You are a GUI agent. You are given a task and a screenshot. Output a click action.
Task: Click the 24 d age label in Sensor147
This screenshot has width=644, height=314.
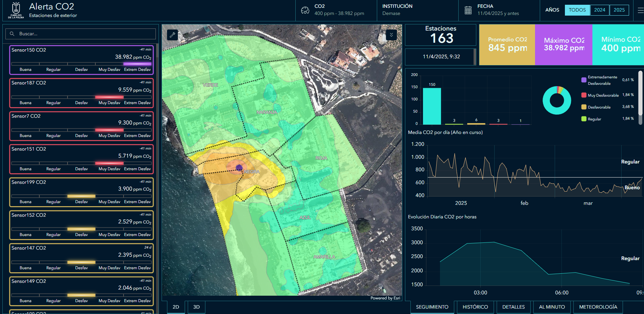point(148,248)
